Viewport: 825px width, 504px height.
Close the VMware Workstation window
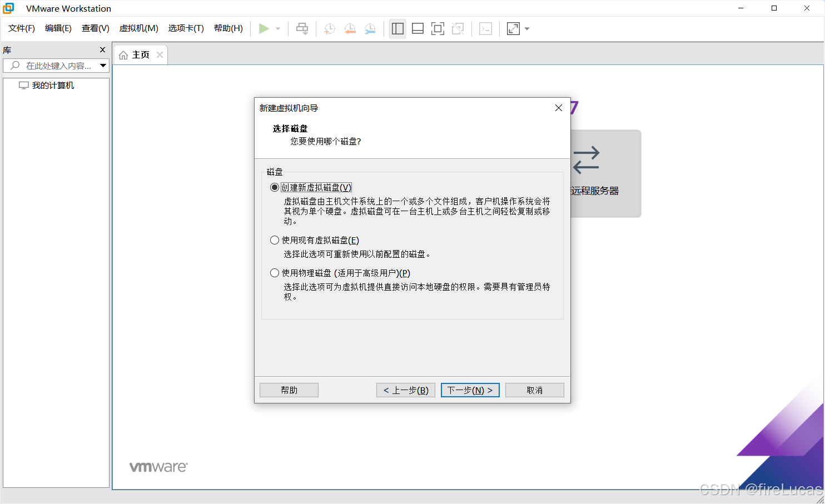point(807,8)
